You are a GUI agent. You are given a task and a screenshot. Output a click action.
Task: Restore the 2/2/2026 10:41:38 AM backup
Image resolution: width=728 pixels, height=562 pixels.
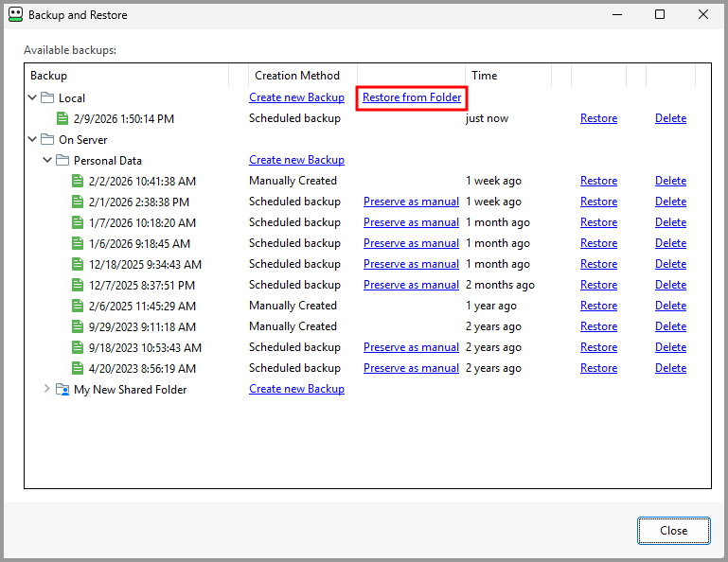(598, 181)
